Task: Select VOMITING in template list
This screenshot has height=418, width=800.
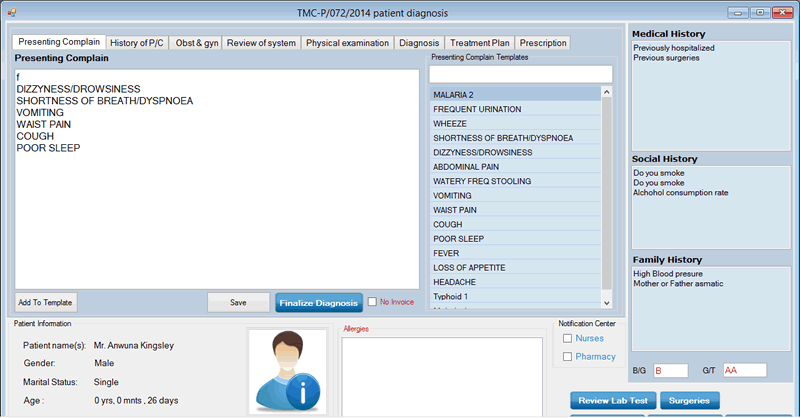Action: [515, 195]
